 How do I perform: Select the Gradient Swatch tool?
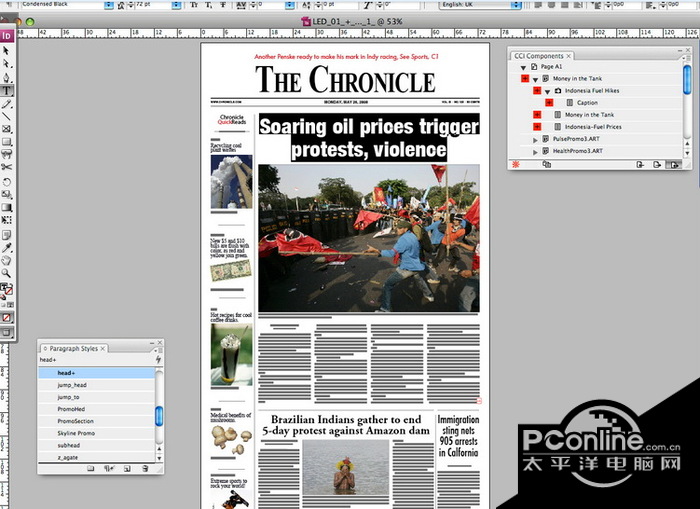(6, 208)
